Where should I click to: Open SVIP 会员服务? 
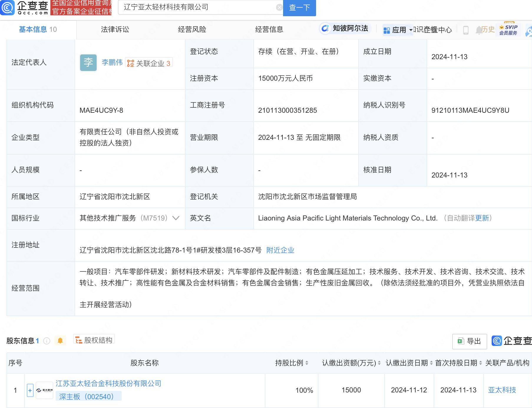[508, 30]
